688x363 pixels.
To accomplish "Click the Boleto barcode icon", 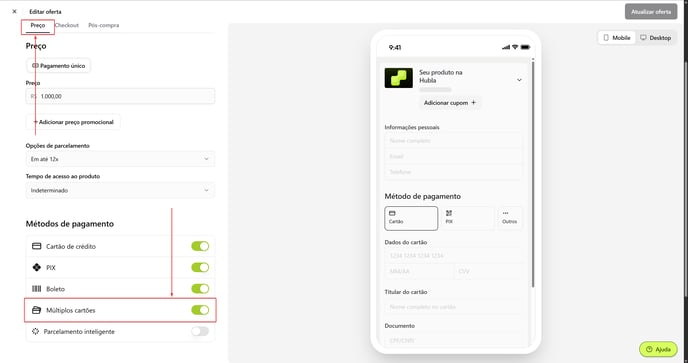I will [x=36, y=289].
